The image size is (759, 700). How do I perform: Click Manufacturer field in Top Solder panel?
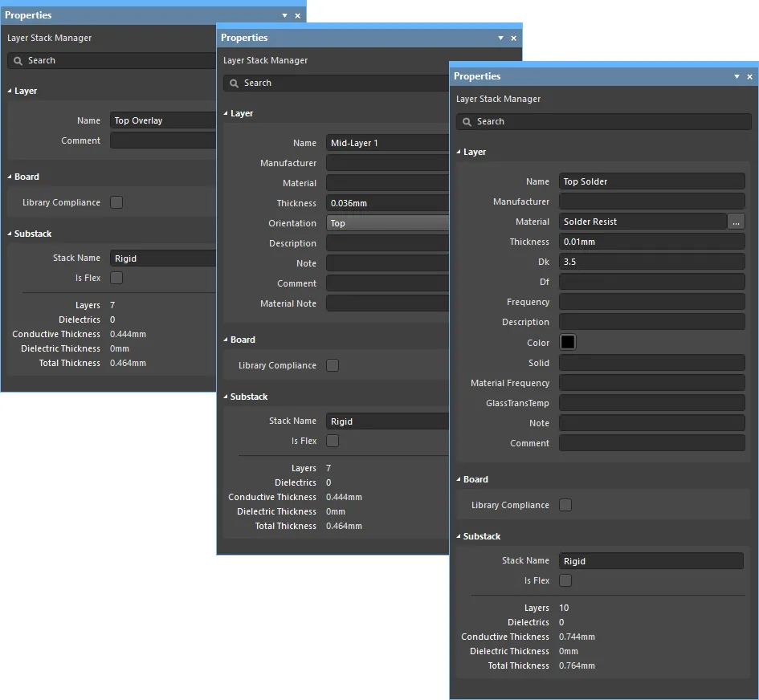[x=651, y=201]
